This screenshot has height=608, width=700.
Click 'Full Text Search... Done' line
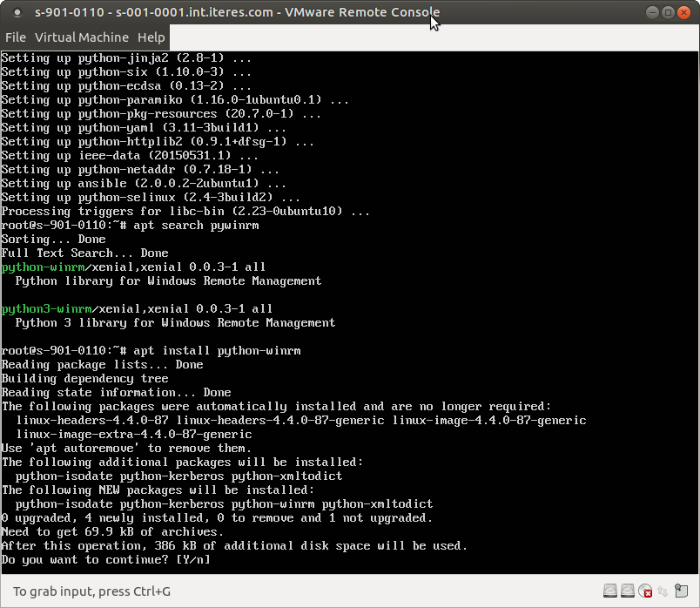point(84,253)
